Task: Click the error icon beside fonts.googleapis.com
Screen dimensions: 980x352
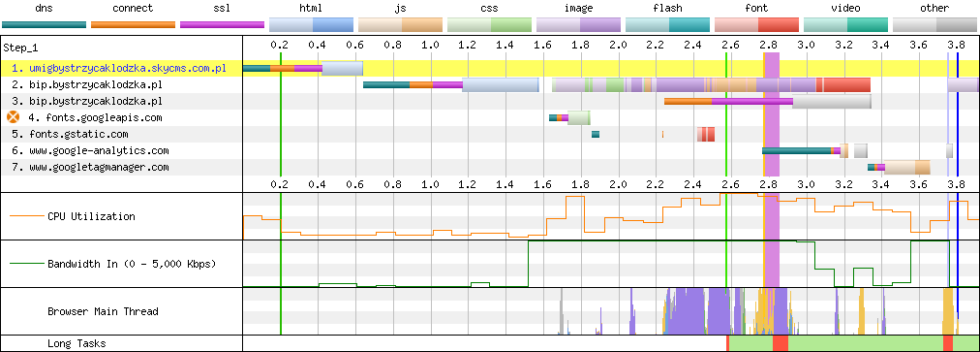Action: pyautogui.click(x=14, y=117)
